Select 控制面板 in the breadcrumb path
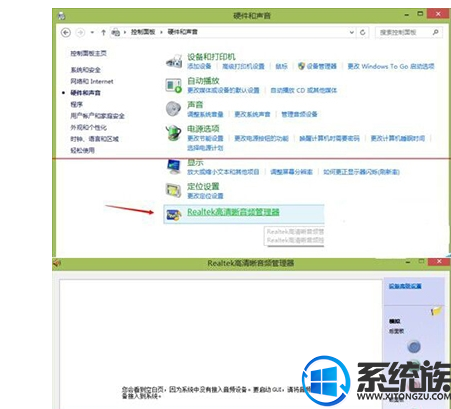The height and width of the screenshot is (409, 451). pyautogui.click(x=143, y=32)
